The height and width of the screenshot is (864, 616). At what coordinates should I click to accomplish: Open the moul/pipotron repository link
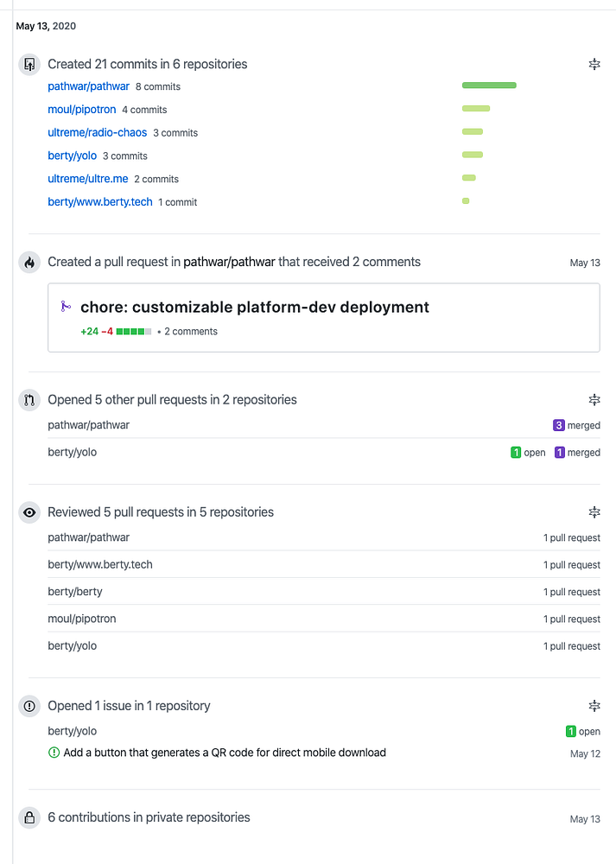(82, 110)
